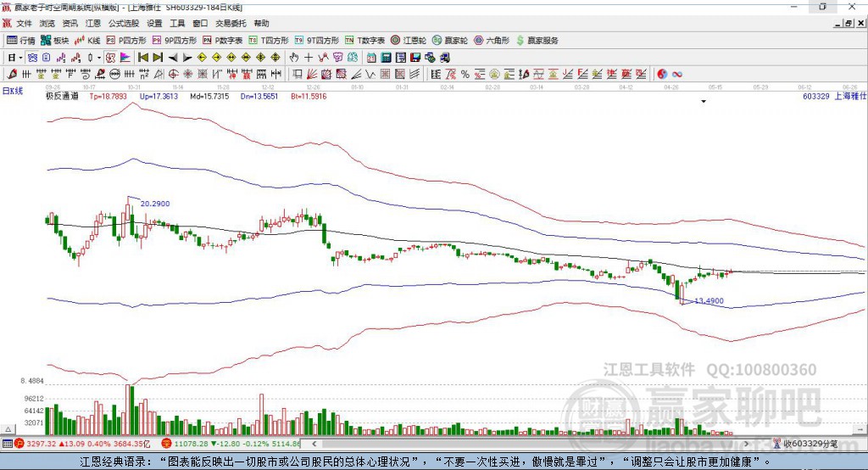Click the 20.2900 high price marker
This screenshot has width=868, height=470.
click(x=155, y=204)
